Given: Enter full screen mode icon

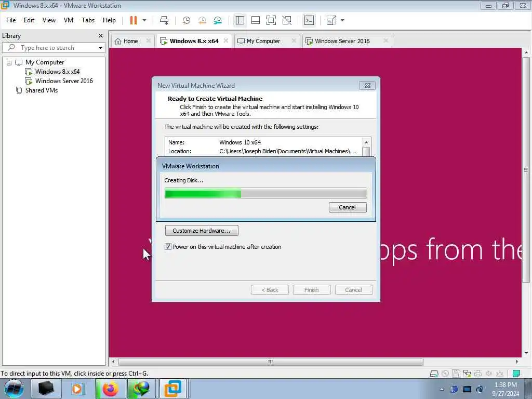Looking at the screenshot, I should 271,20.
